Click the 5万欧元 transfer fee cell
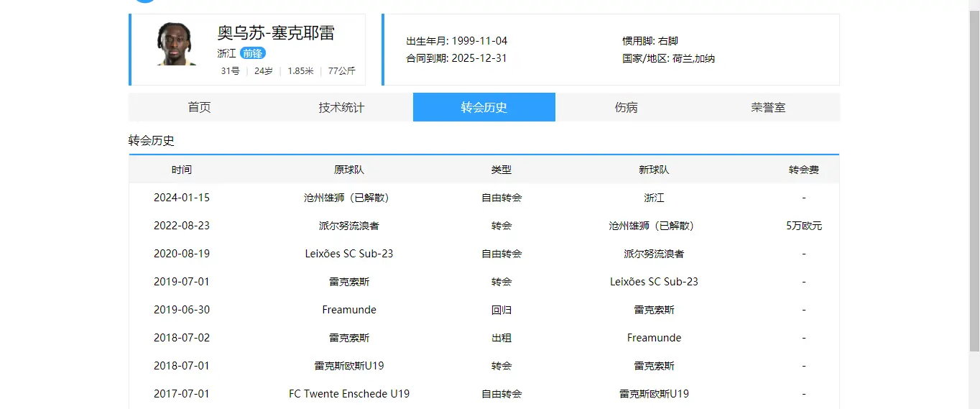The image size is (980, 409). click(803, 226)
